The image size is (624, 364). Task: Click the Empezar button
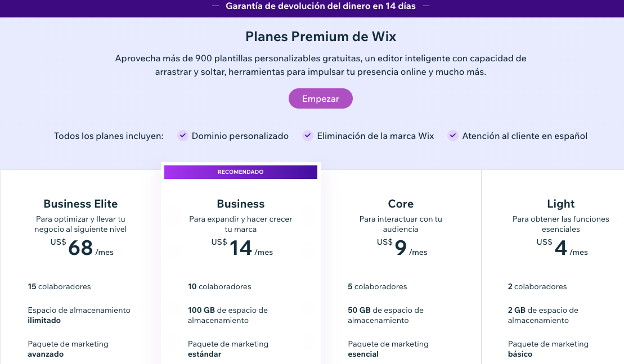click(x=321, y=98)
